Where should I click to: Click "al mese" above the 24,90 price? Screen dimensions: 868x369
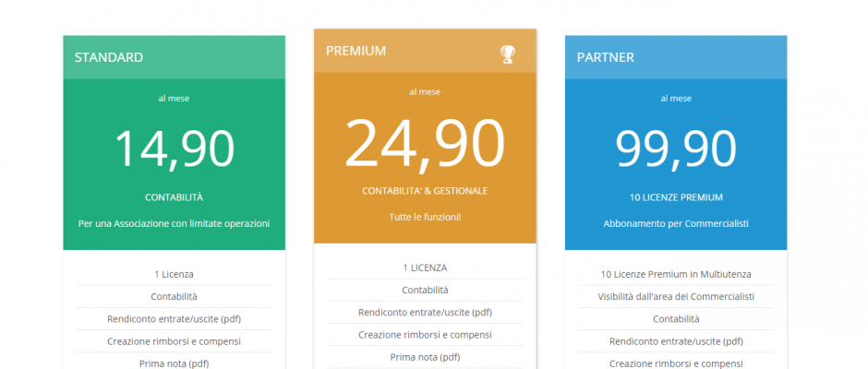point(425,92)
